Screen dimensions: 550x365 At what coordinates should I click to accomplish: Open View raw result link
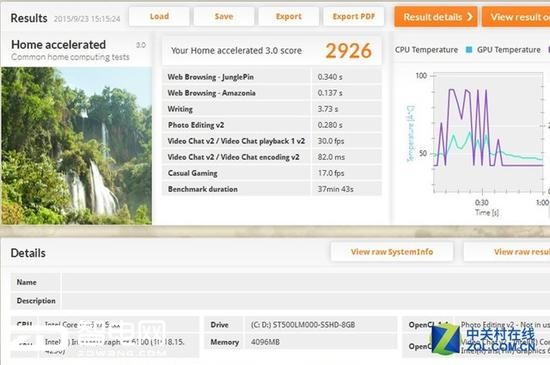click(x=507, y=252)
